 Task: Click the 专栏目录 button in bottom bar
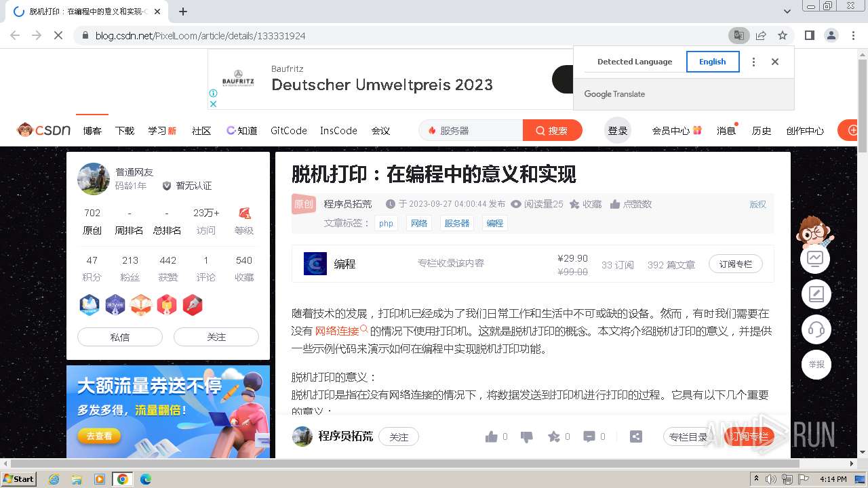tap(688, 436)
